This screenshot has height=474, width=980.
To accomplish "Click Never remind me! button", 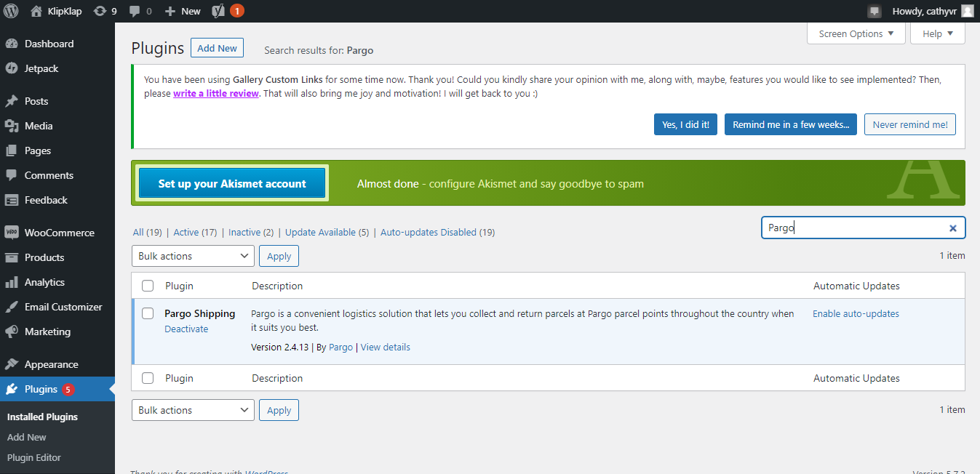I will click(910, 124).
